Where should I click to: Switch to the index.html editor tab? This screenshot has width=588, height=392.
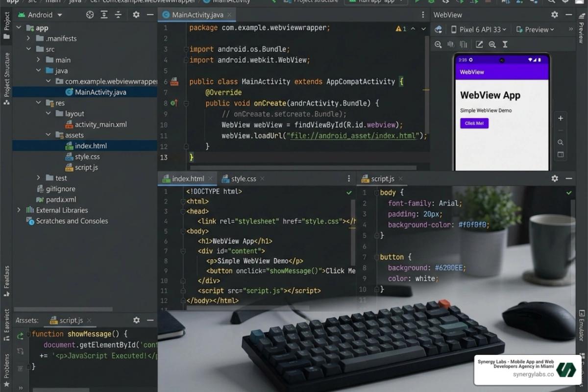coord(188,179)
